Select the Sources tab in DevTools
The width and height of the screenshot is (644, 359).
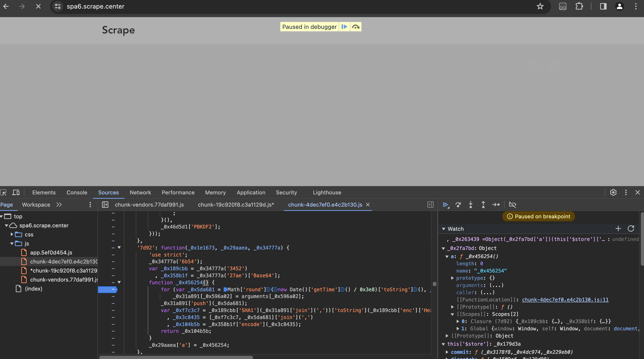[108, 192]
